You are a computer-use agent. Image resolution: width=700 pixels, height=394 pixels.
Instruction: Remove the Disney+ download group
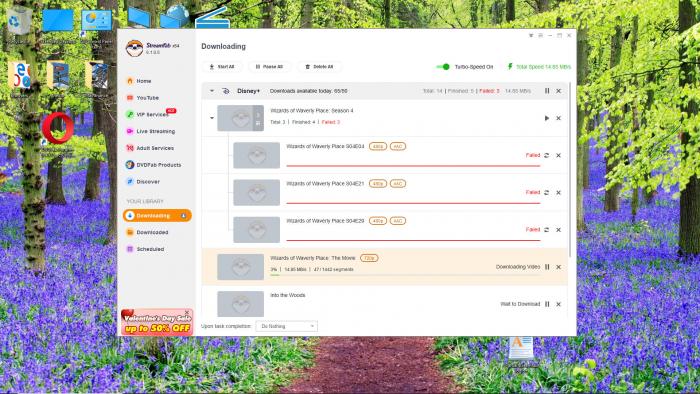pyautogui.click(x=558, y=91)
